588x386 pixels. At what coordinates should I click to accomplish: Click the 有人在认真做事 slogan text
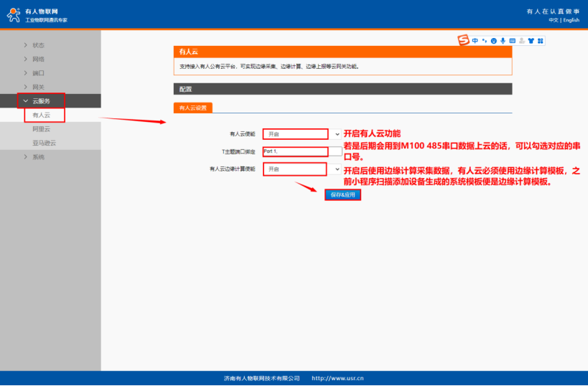tap(553, 11)
